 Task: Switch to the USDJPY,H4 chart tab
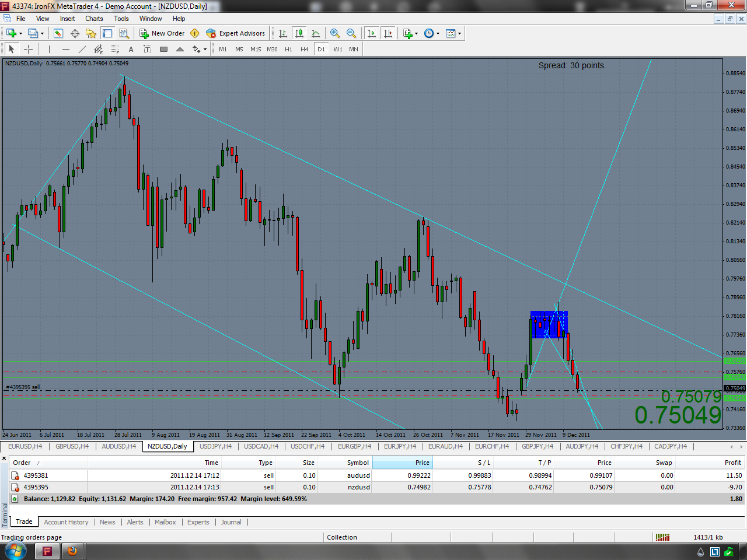215,446
